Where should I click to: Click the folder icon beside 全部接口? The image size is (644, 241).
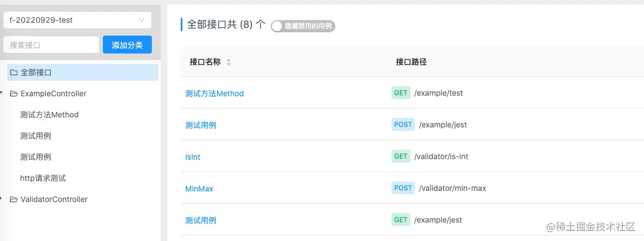click(14, 72)
